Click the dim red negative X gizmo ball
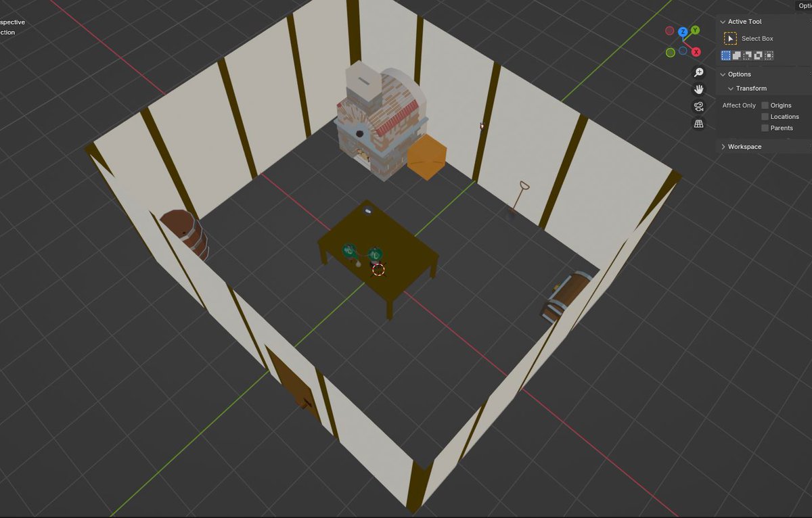Image resolution: width=812 pixels, height=518 pixels. coord(670,31)
